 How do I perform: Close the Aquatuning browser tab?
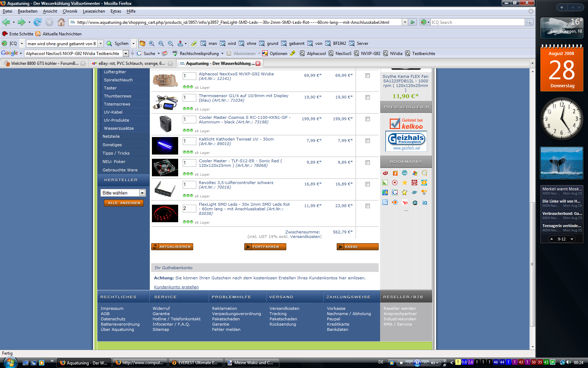[258, 63]
